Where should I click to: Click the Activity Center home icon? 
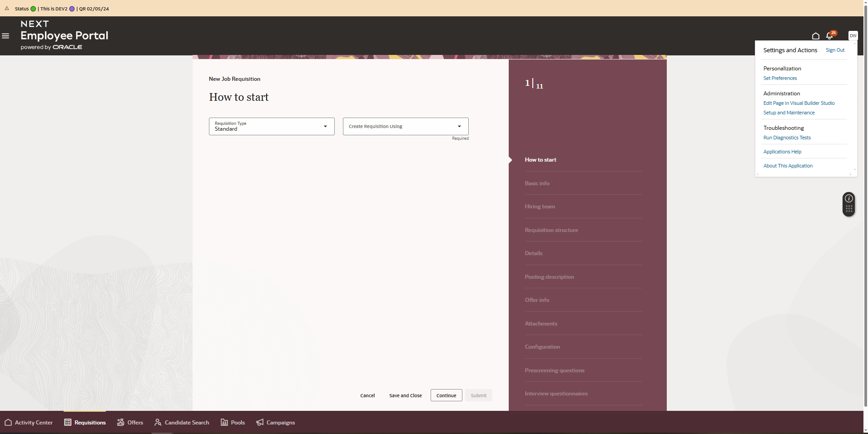coord(8,423)
